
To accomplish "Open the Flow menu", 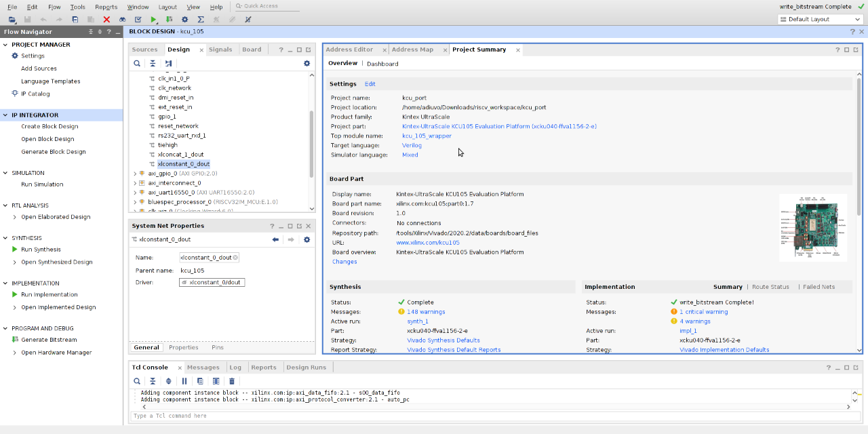I will [x=54, y=7].
